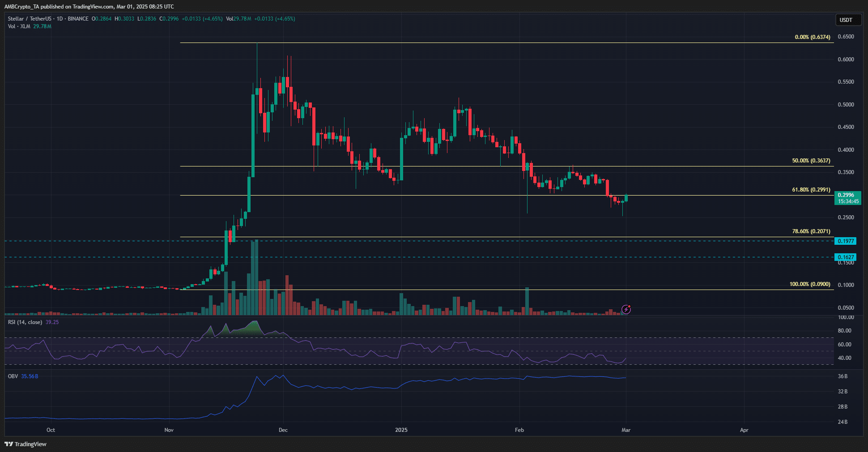Select the RSI (14, close) indicator label

click(x=25, y=322)
